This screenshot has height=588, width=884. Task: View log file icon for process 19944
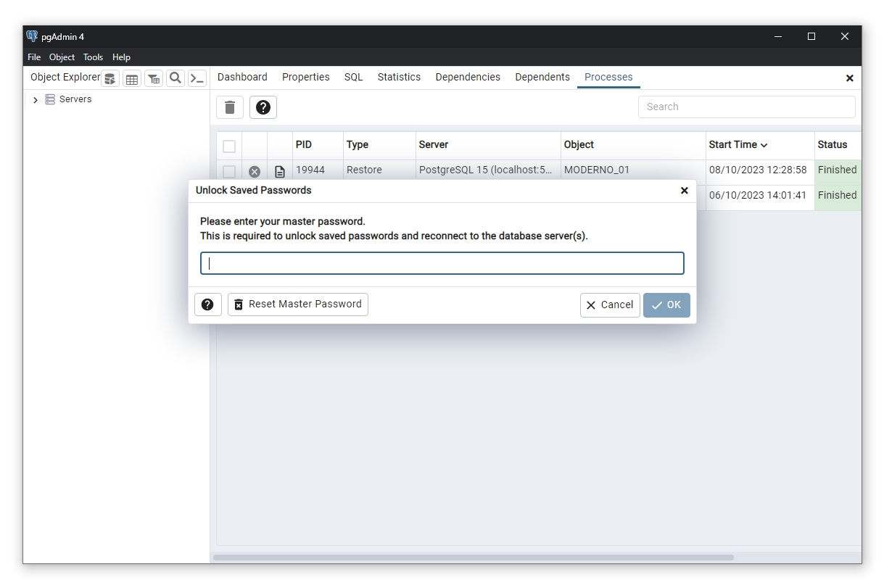tap(280, 172)
